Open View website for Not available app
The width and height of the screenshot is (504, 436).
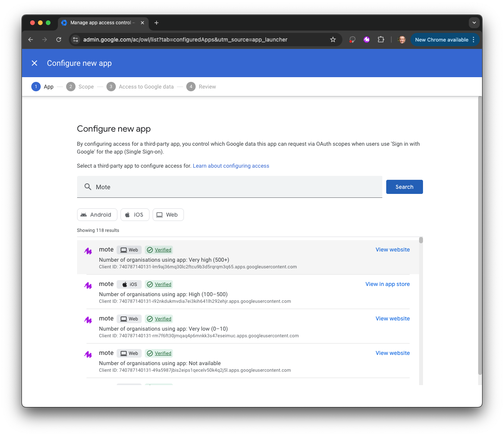click(x=392, y=353)
